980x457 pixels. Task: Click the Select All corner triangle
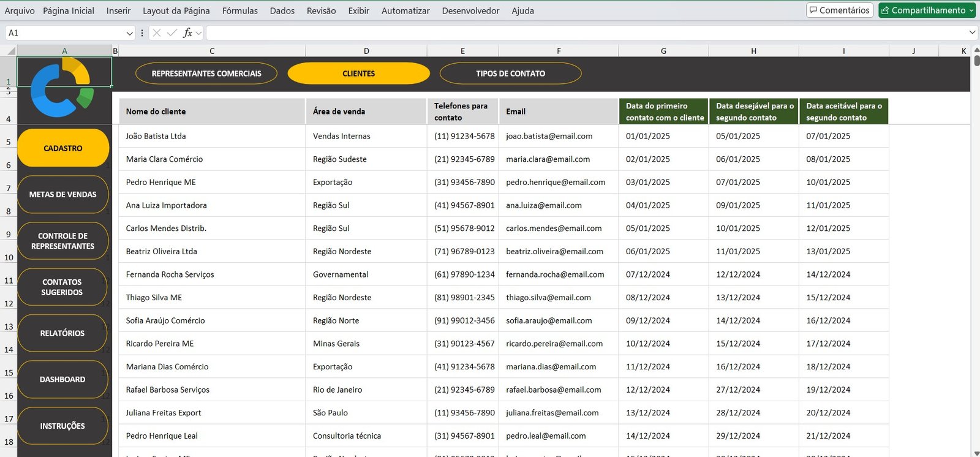9,51
